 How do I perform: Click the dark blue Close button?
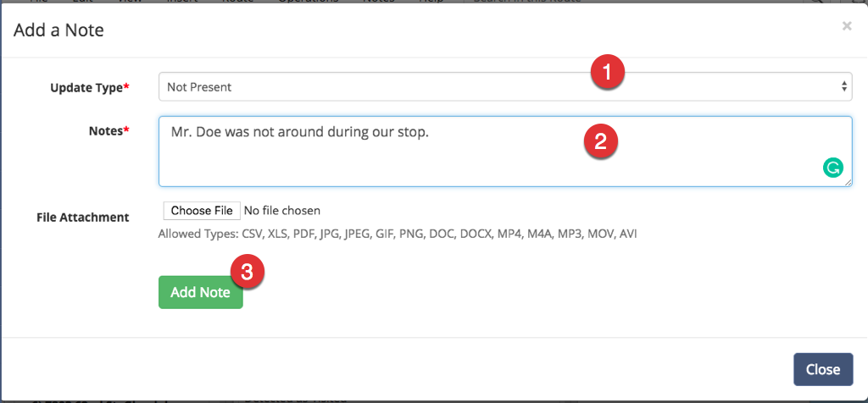[822, 369]
